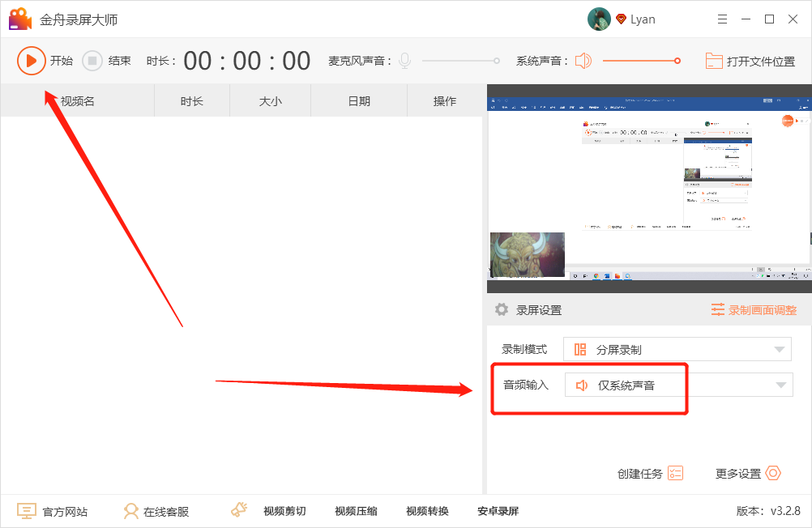Click the Stop recording square icon
812x528 pixels.
coord(92,61)
